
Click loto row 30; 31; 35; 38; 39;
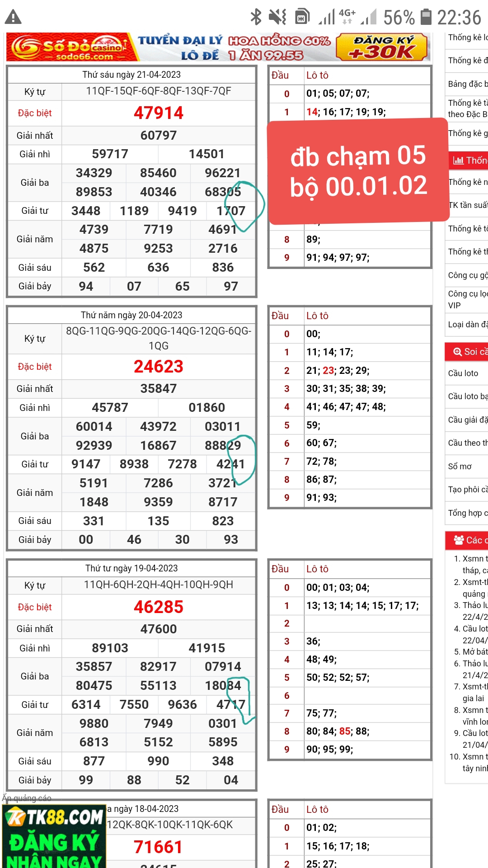(346, 389)
